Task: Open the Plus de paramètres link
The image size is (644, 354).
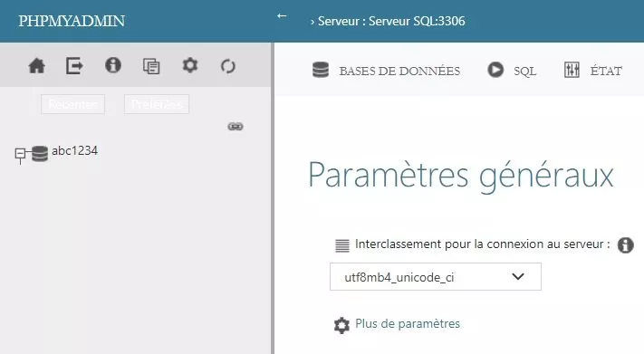Action: pyautogui.click(x=408, y=323)
